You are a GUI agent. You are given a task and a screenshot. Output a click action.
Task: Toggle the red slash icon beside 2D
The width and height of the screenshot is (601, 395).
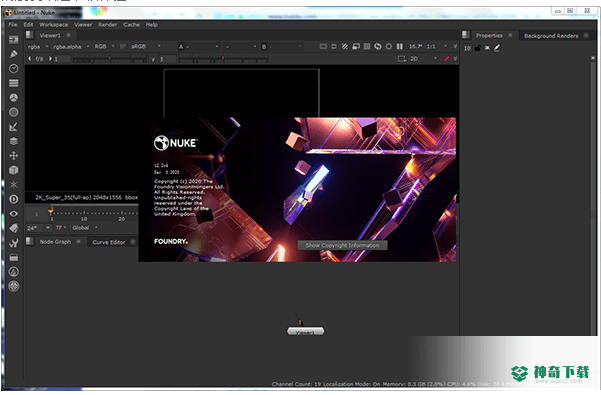(447, 59)
